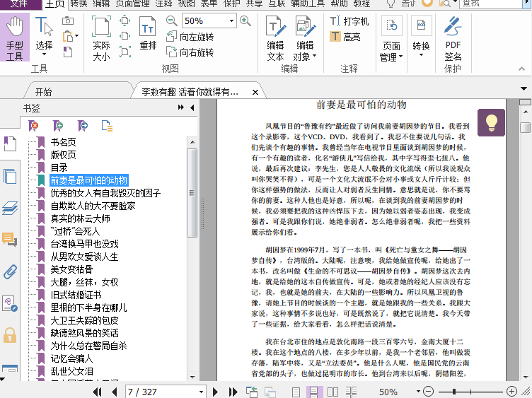Select the Hand tool (手型工具)

[x=15, y=37]
